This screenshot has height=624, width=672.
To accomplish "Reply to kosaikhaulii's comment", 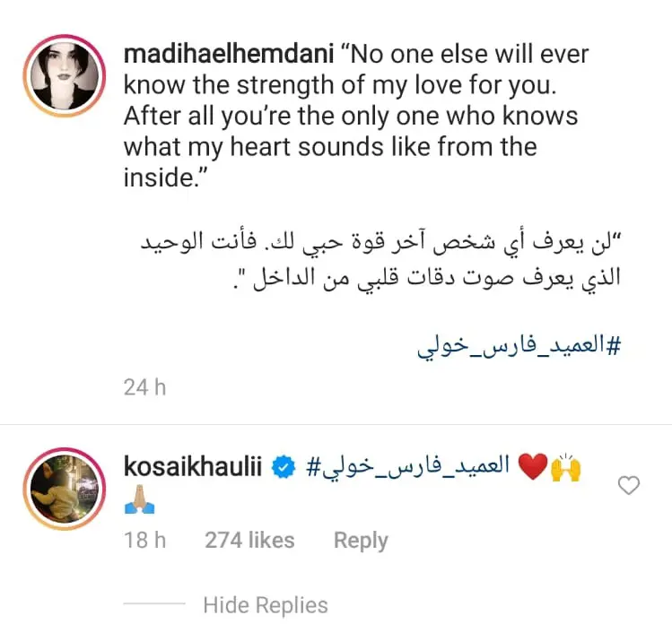I will point(361,541).
